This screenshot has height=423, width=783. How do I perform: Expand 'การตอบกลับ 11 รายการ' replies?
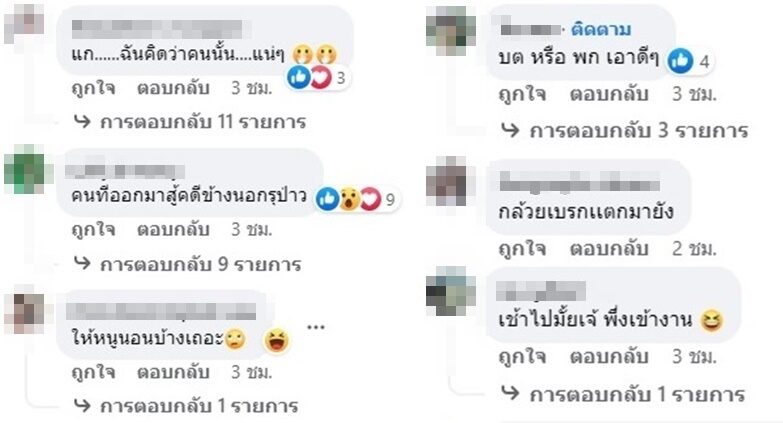[190, 122]
